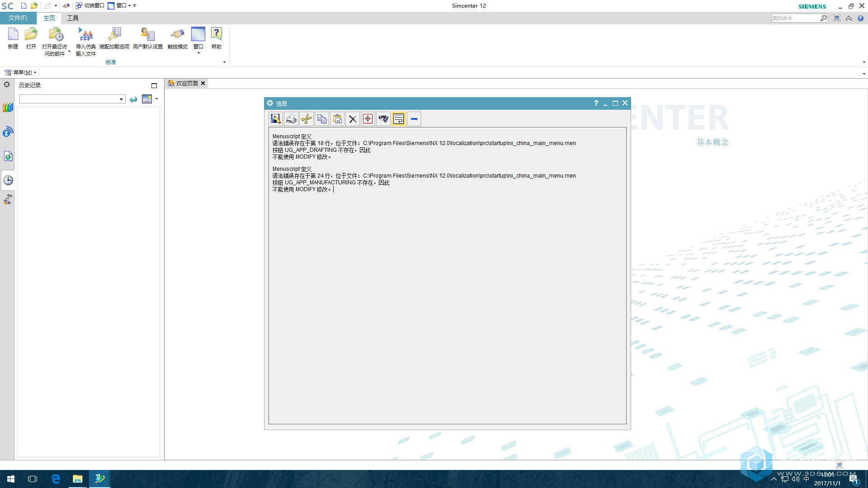Open the 信息 window gear settings
This screenshot has height=488, width=868.
point(270,103)
